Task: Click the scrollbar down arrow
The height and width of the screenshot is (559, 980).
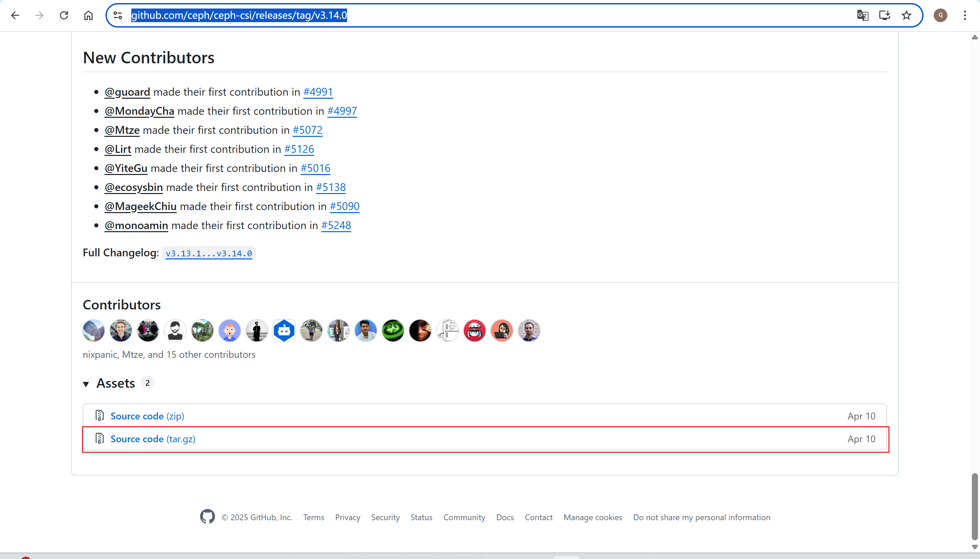Action: pyautogui.click(x=975, y=547)
